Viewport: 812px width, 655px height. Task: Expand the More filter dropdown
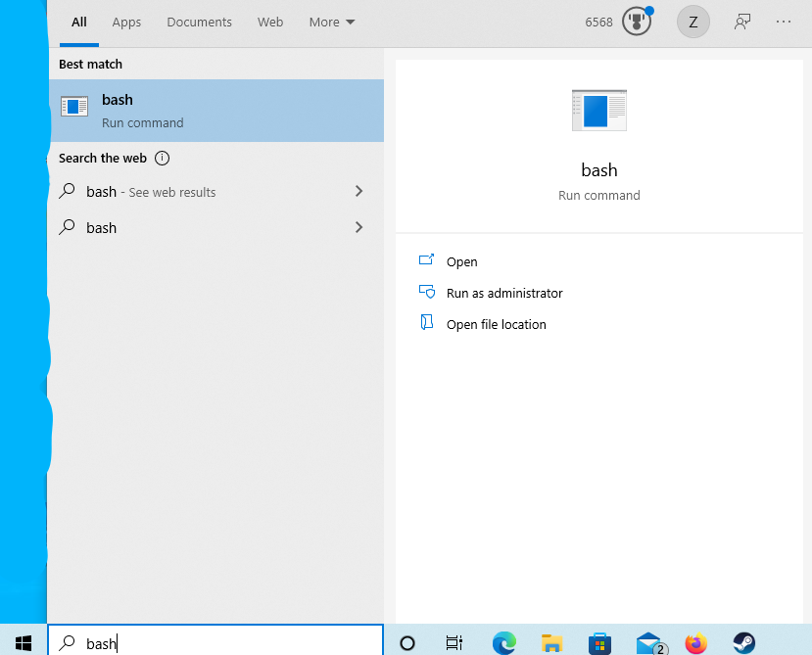coord(332,22)
